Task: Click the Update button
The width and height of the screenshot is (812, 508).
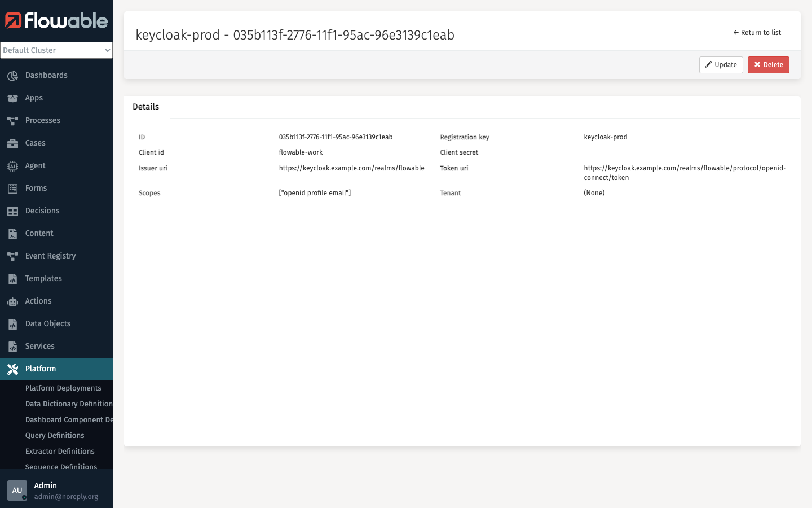Action: click(721, 64)
